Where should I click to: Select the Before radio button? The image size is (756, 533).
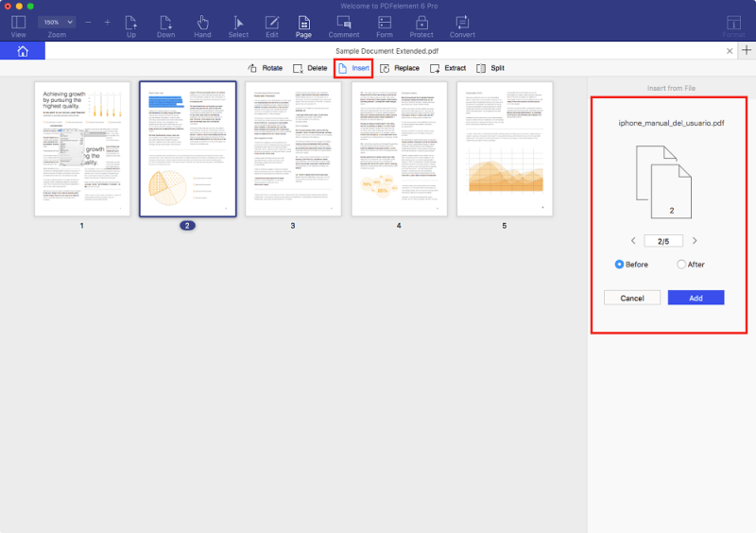(620, 265)
